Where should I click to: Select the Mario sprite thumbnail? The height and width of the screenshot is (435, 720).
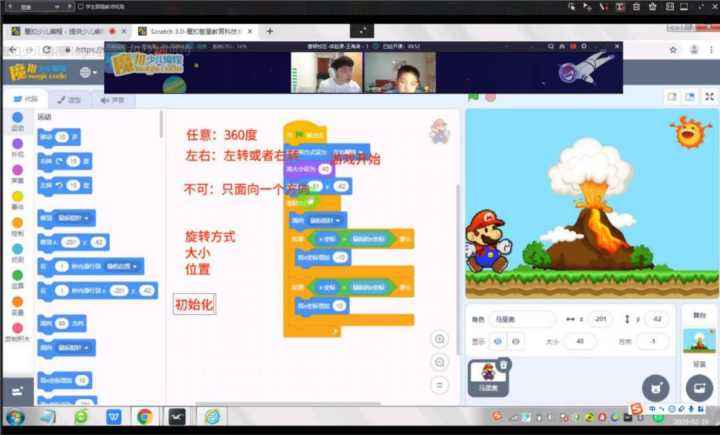[x=488, y=378]
